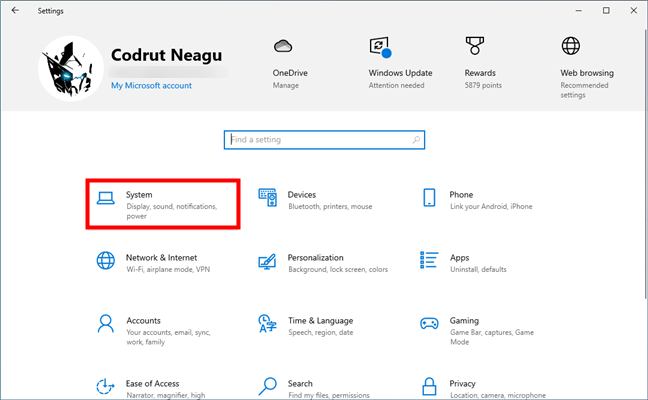The width and height of the screenshot is (648, 400).
Task: Open the Personalization settings label
Action: coord(315,257)
